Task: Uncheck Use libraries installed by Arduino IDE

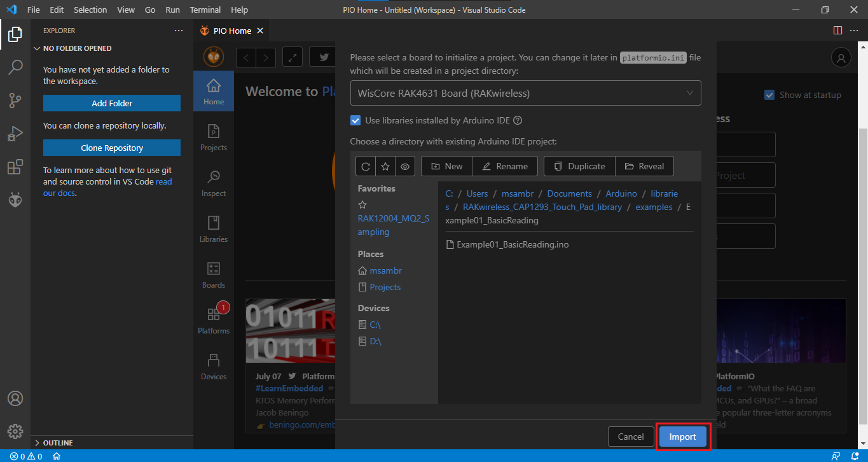Action: click(x=355, y=120)
